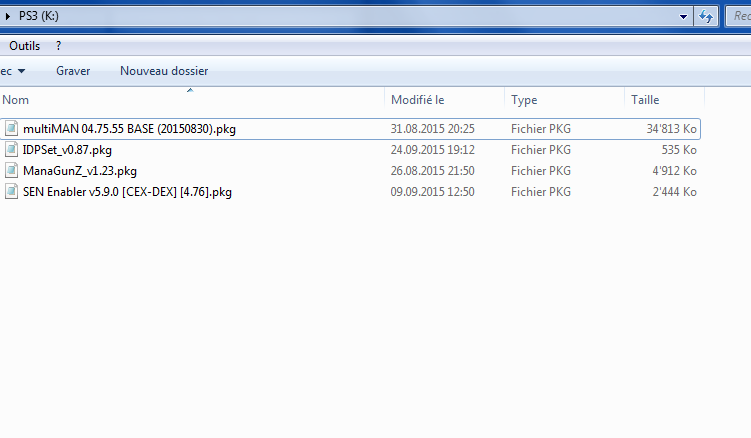Expand the partially visible toolbar dropdown arrow
751x438 pixels.
click(x=21, y=71)
